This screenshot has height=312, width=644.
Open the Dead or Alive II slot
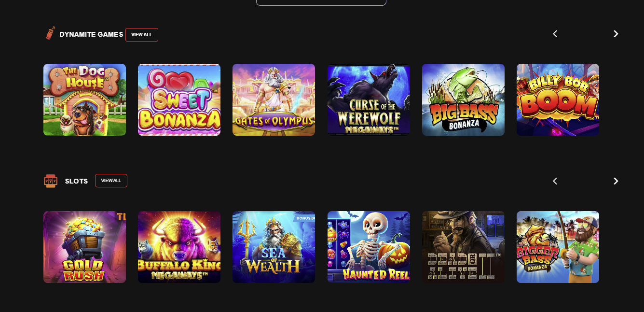click(463, 247)
